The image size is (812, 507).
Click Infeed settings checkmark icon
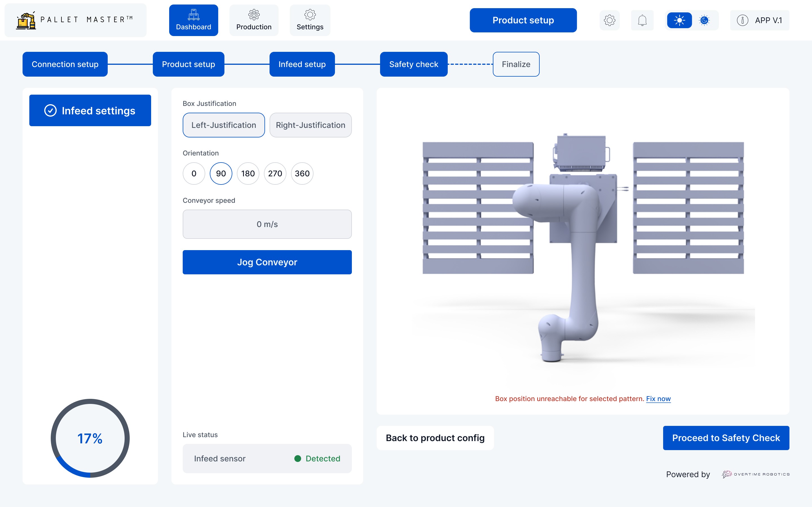coord(50,111)
